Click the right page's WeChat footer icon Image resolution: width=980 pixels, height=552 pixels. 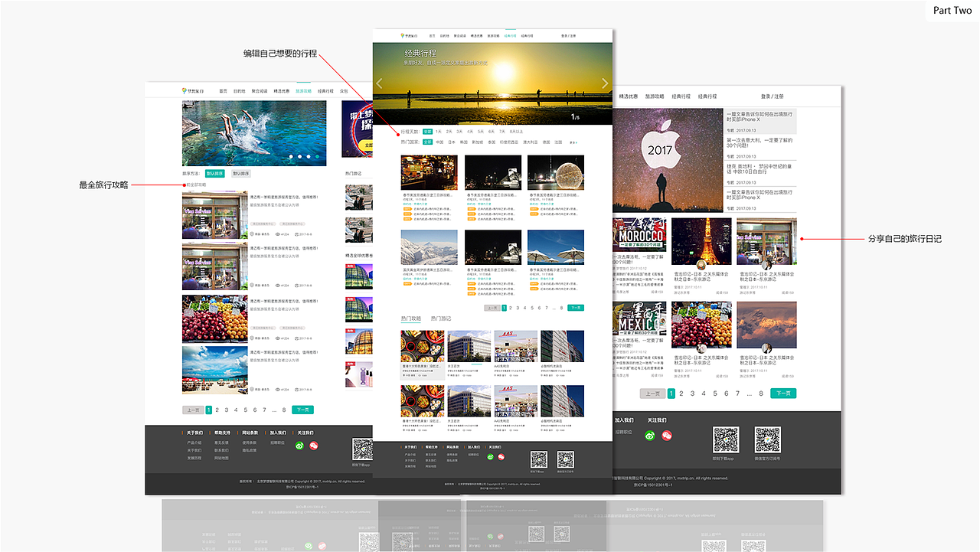click(650, 436)
